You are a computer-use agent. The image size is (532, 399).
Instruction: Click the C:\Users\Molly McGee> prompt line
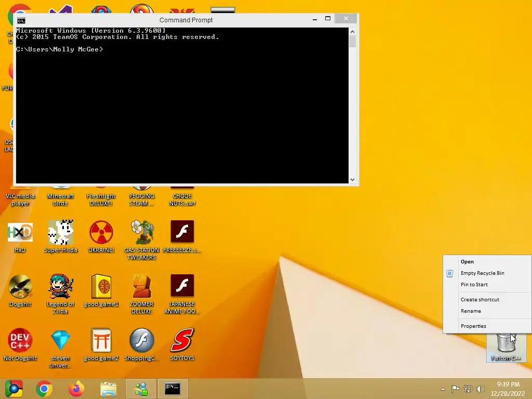click(x=59, y=49)
